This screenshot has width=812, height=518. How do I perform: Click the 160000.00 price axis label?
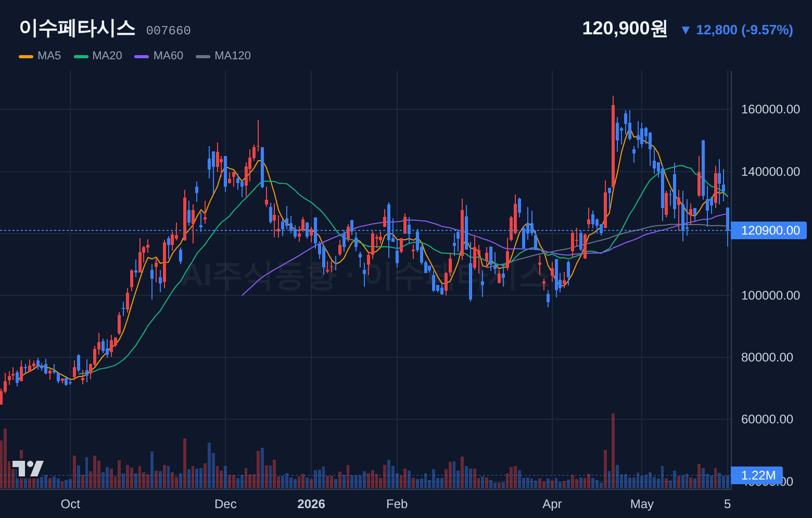point(770,109)
